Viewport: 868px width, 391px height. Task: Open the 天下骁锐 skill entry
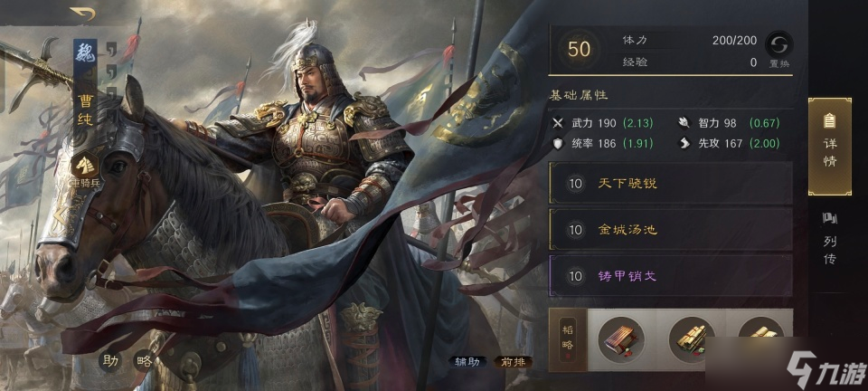tap(670, 183)
